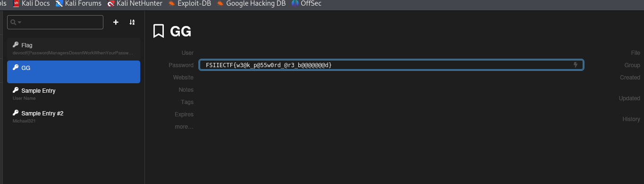
Task: Open the Google Hacking DB bookmark
Action: [x=251, y=3]
